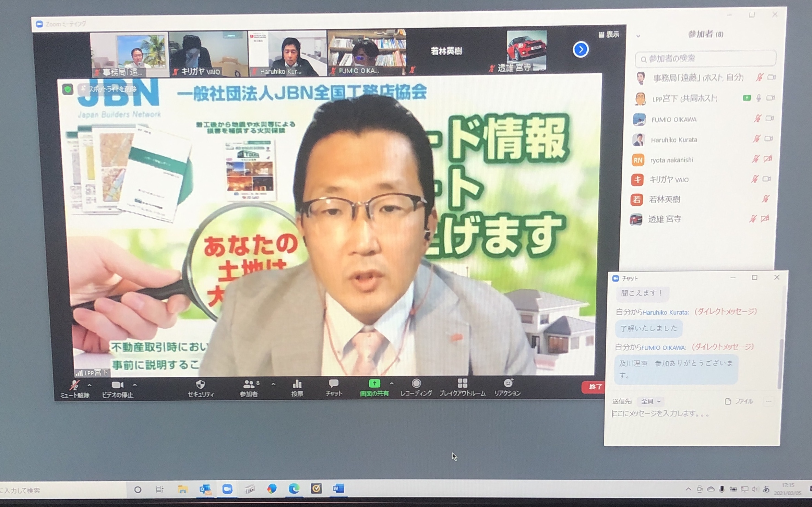Click Zoom icon on the taskbar

tap(227, 489)
